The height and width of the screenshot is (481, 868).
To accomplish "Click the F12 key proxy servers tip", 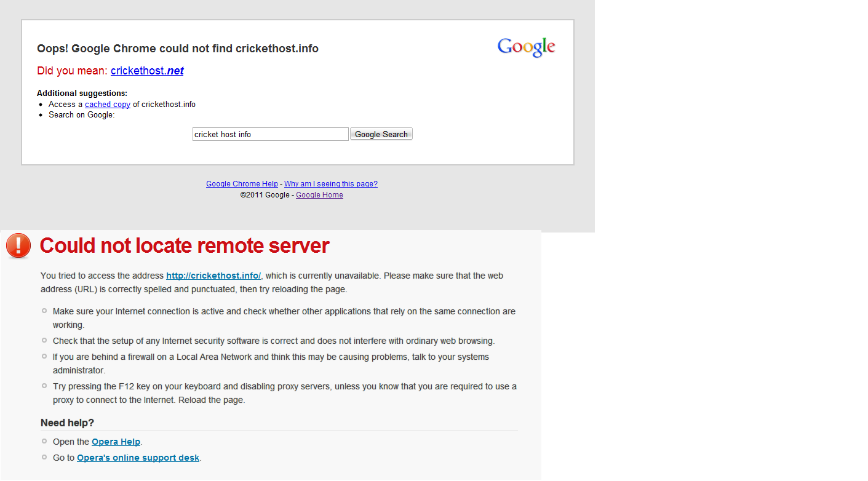I will 285,393.
